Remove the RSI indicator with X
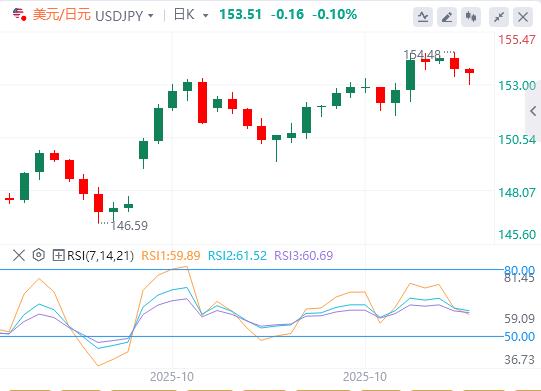This screenshot has width=541, height=391. [x=19, y=255]
